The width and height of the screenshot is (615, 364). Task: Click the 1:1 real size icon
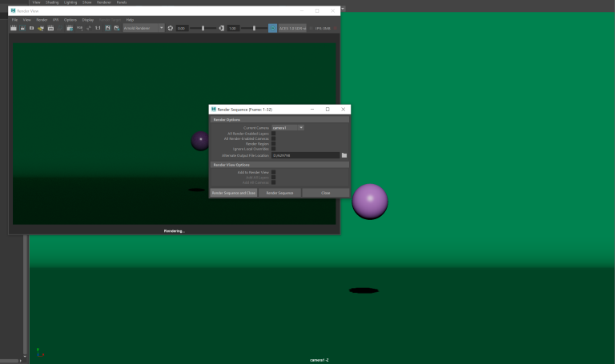(x=98, y=28)
